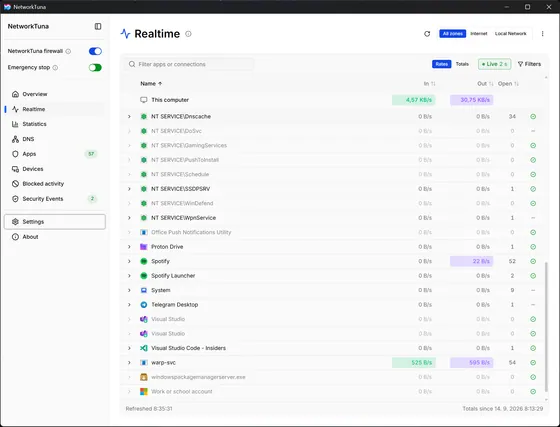Click the Spotify Launcher app icon
This screenshot has width=560, height=427.
144,276
